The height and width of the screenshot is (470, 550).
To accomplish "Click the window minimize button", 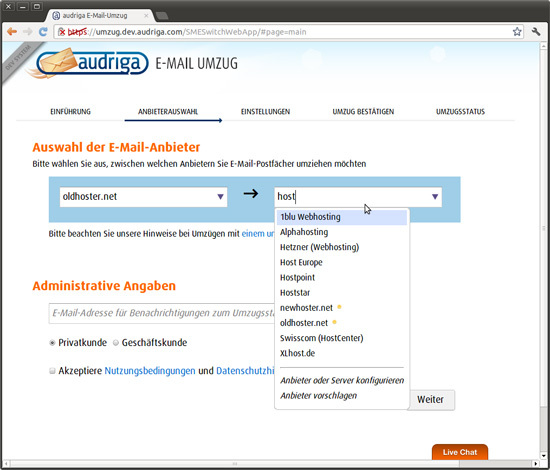I will pos(23,6).
